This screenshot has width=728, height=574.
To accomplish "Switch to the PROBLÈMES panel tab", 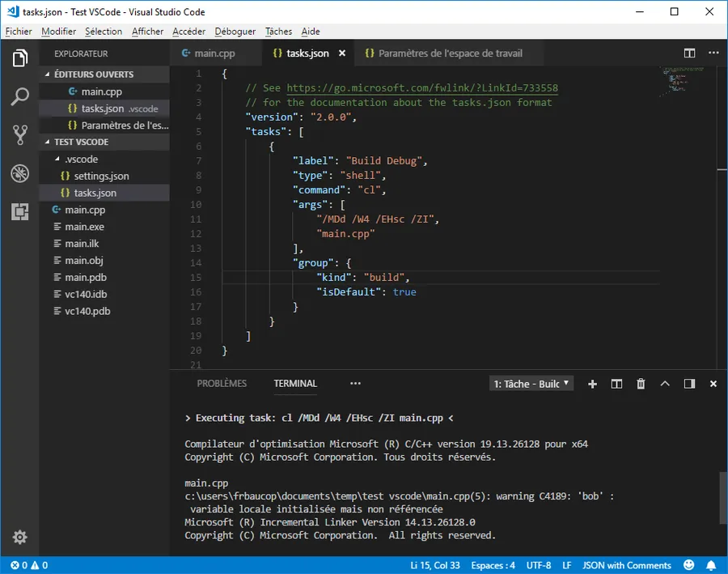I will pyautogui.click(x=222, y=384).
